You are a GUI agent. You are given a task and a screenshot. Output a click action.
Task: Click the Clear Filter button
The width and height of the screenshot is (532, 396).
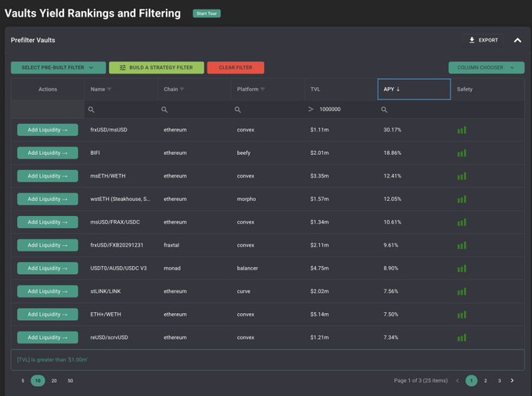point(235,67)
